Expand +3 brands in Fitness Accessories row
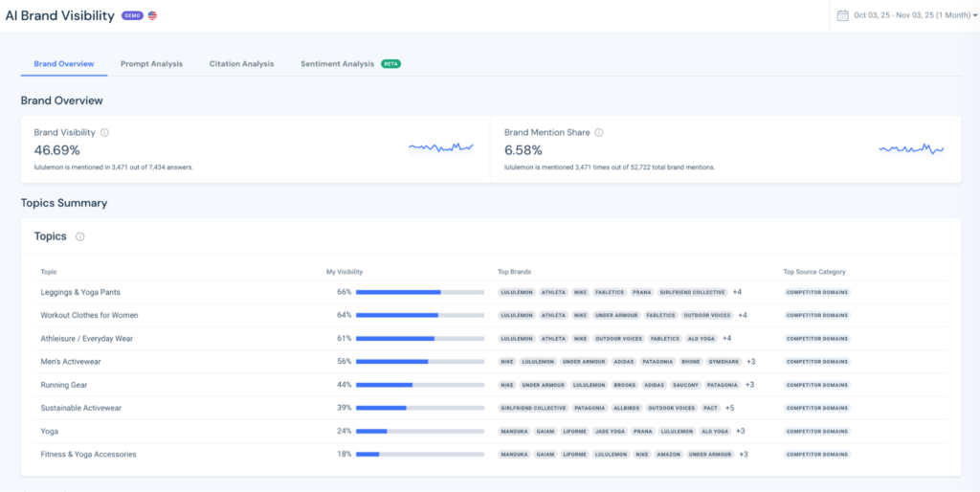Viewport: 980px width, 492px height. (x=744, y=454)
